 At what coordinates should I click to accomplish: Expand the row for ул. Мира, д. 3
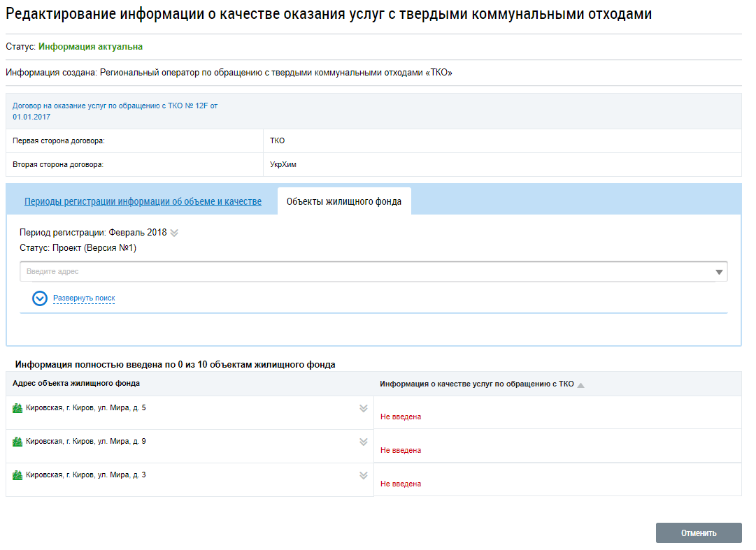(x=363, y=475)
